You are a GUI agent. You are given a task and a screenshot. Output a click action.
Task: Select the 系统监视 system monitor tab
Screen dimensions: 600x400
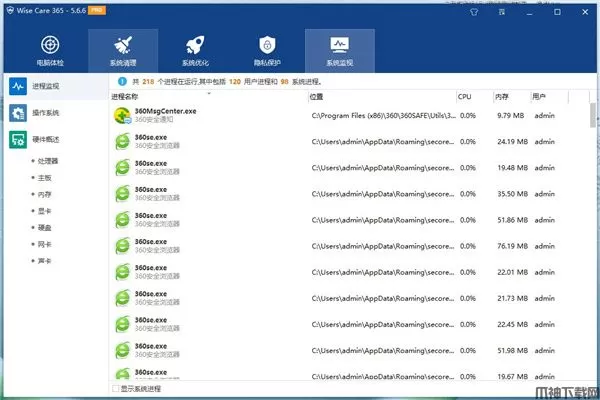339,51
